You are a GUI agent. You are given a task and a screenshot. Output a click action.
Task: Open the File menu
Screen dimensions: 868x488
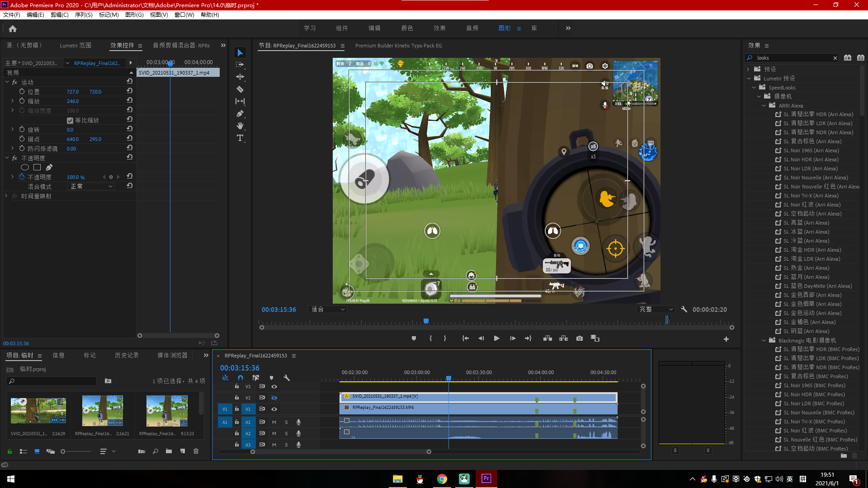12,15
